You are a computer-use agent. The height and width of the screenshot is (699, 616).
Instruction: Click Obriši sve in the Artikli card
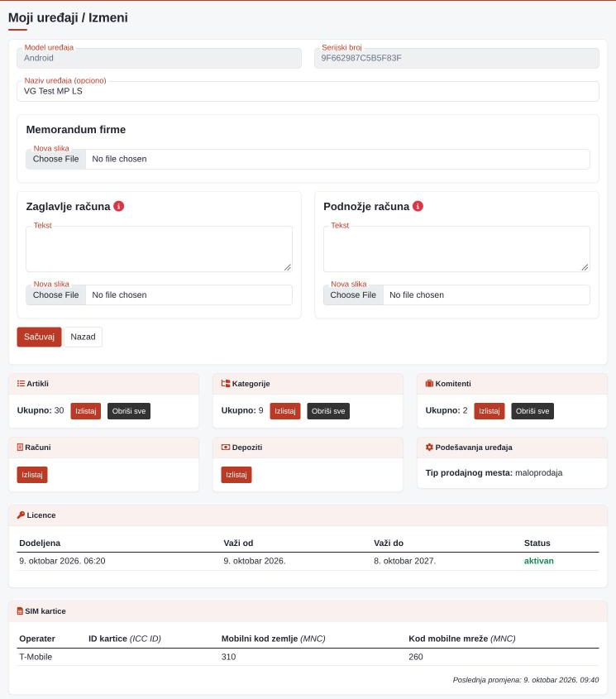click(x=129, y=411)
